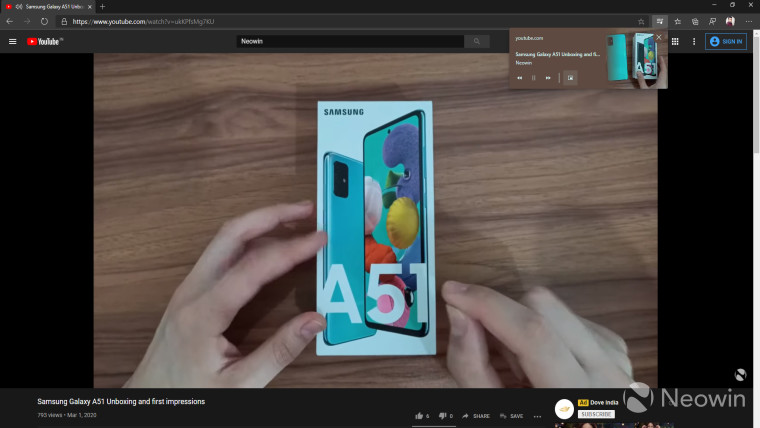The width and height of the screenshot is (760, 428).
Task: Open the YouTube apps grid
Action: [x=675, y=41]
